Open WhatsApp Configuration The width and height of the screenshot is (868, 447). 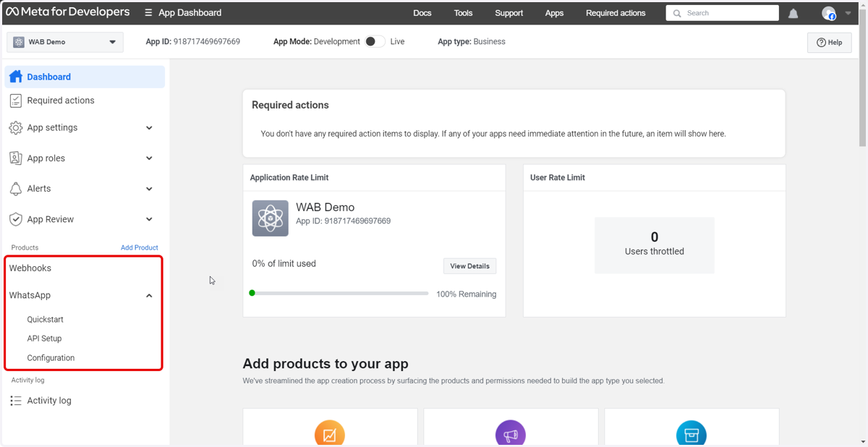(x=51, y=358)
